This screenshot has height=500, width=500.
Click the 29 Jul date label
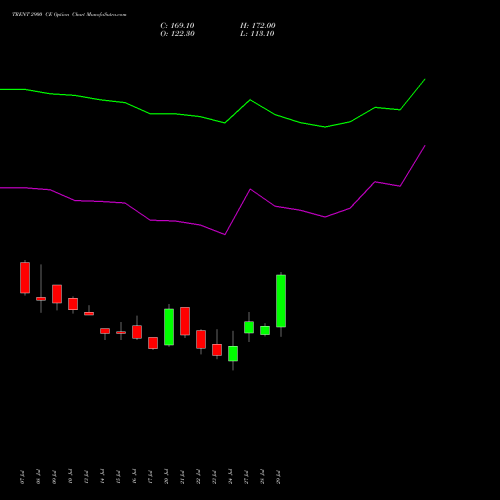[278, 477]
